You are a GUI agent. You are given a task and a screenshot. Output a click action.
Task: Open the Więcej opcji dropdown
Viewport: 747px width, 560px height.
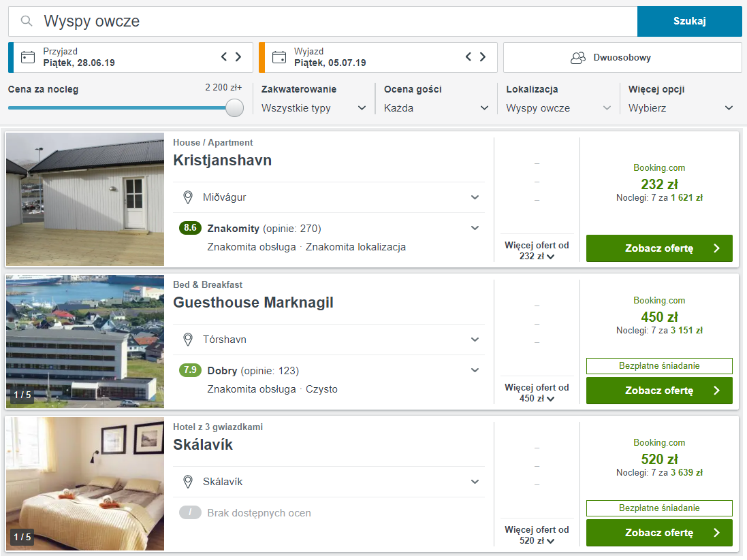pyautogui.click(x=680, y=108)
